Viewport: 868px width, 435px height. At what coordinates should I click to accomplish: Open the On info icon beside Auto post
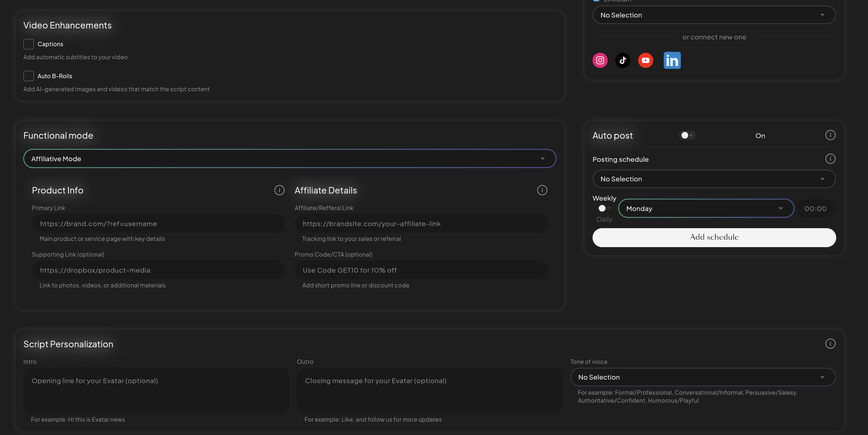(830, 135)
